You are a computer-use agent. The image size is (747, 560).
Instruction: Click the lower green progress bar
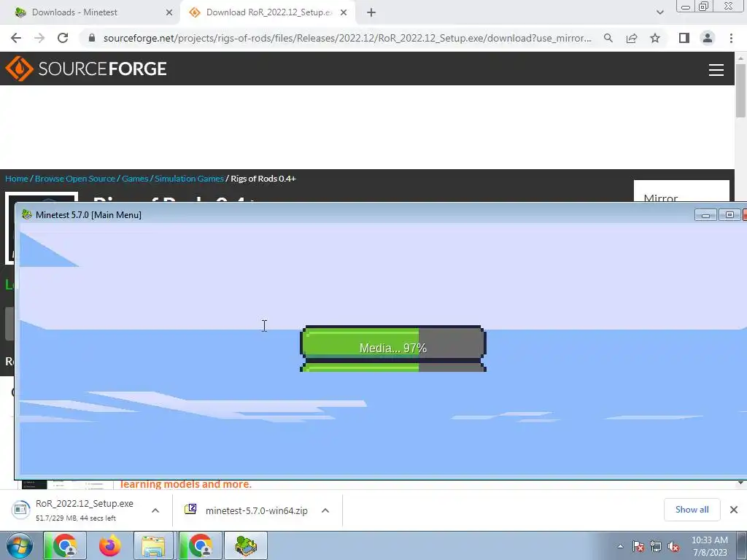tap(393, 367)
